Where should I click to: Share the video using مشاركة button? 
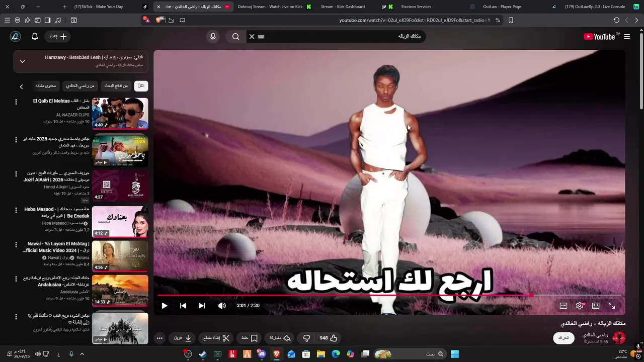(x=280, y=338)
